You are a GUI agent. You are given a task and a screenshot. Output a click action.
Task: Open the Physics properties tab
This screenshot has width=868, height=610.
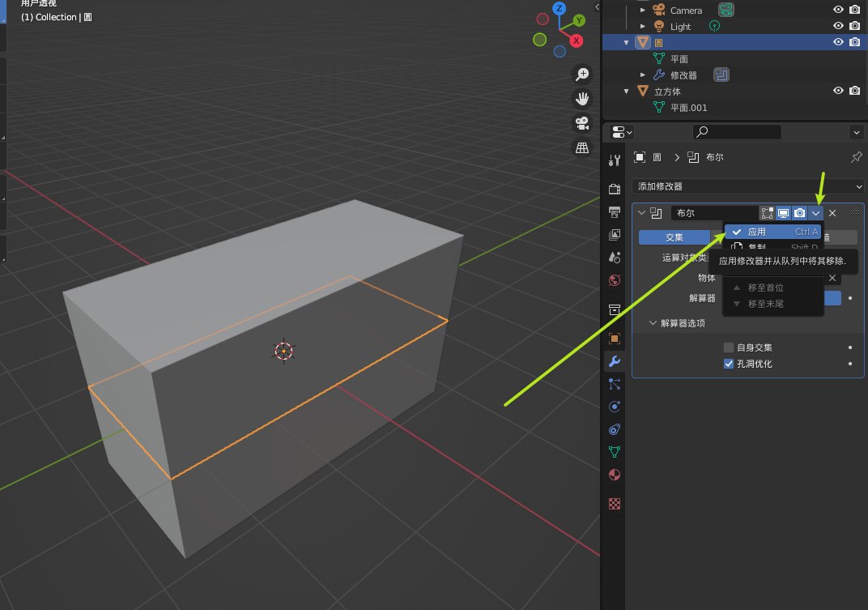pyautogui.click(x=615, y=407)
